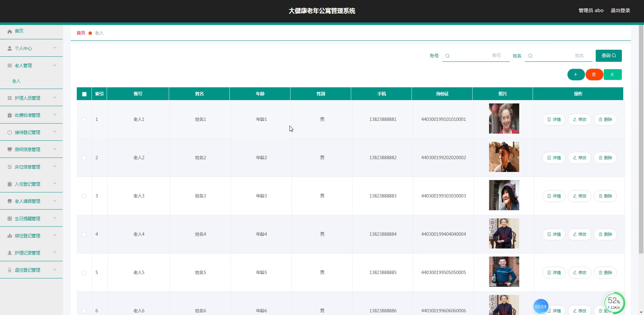Check the checkbox for row 老人3
Screen dimensions: 644x315
(84, 196)
